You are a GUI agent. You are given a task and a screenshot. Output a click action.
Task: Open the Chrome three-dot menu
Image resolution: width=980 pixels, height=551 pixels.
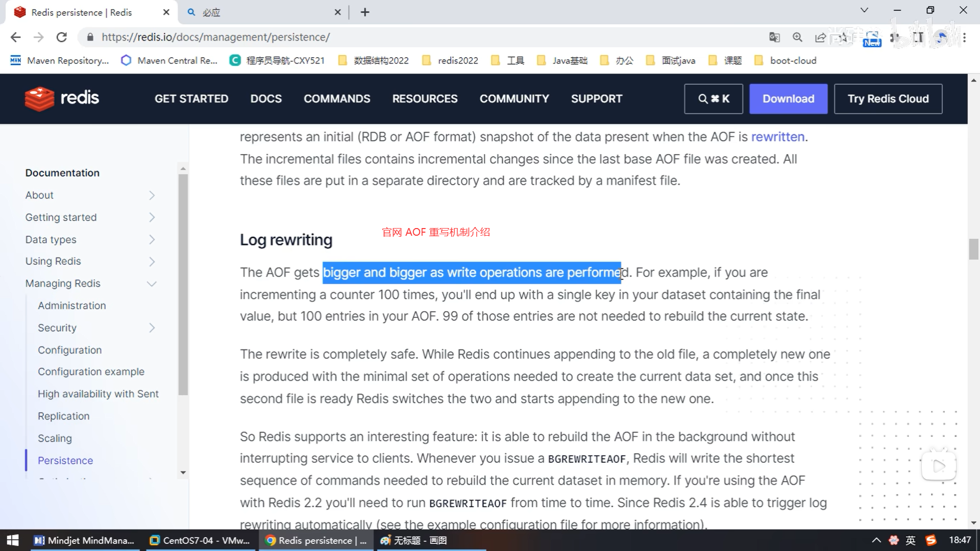[x=964, y=37]
